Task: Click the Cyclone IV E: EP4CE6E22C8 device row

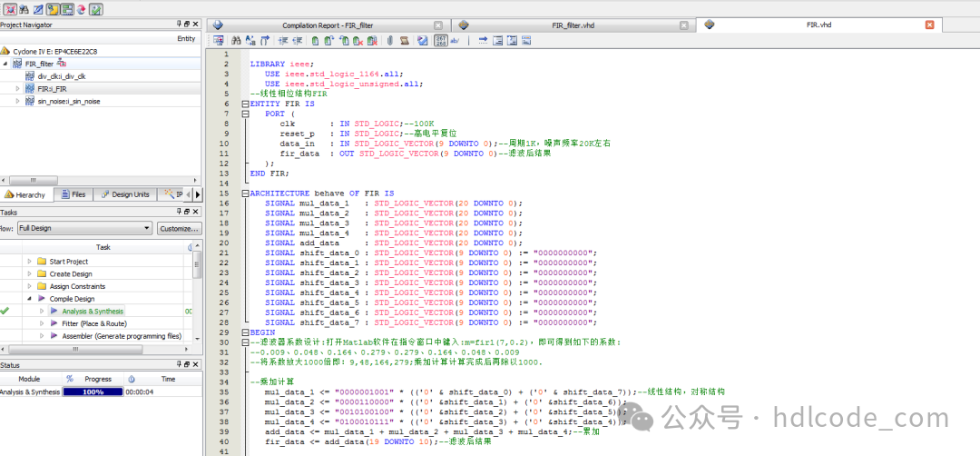Action: pyautogui.click(x=55, y=51)
